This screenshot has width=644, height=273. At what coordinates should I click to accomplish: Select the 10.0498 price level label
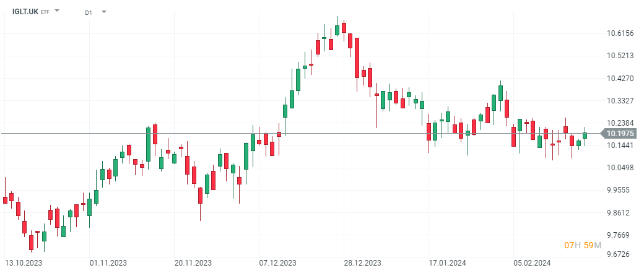pyautogui.click(x=620, y=168)
